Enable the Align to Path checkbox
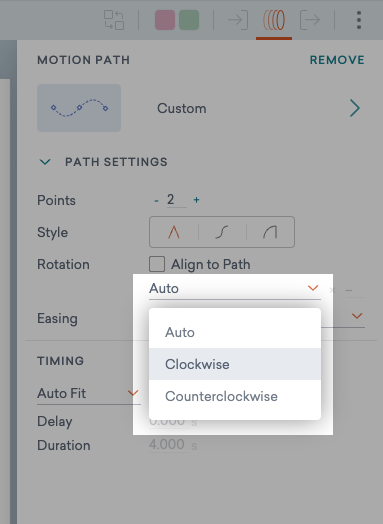 pos(157,264)
